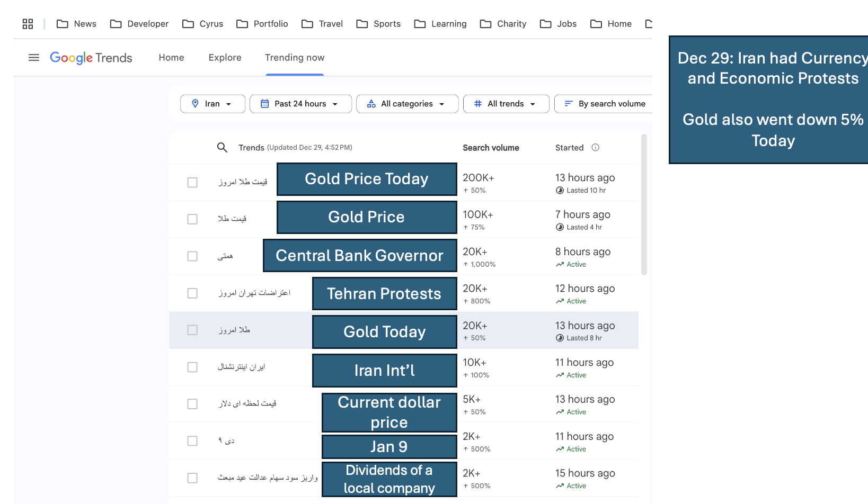This screenshot has height=504, width=868.
Task: Click the 5K+ search volume value
Action: click(x=472, y=400)
